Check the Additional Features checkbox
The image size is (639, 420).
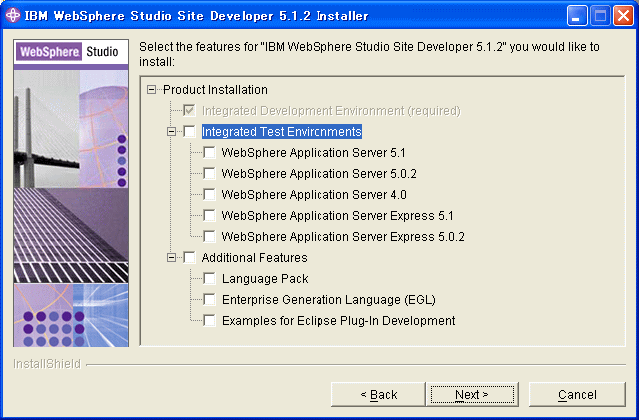(189, 257)
